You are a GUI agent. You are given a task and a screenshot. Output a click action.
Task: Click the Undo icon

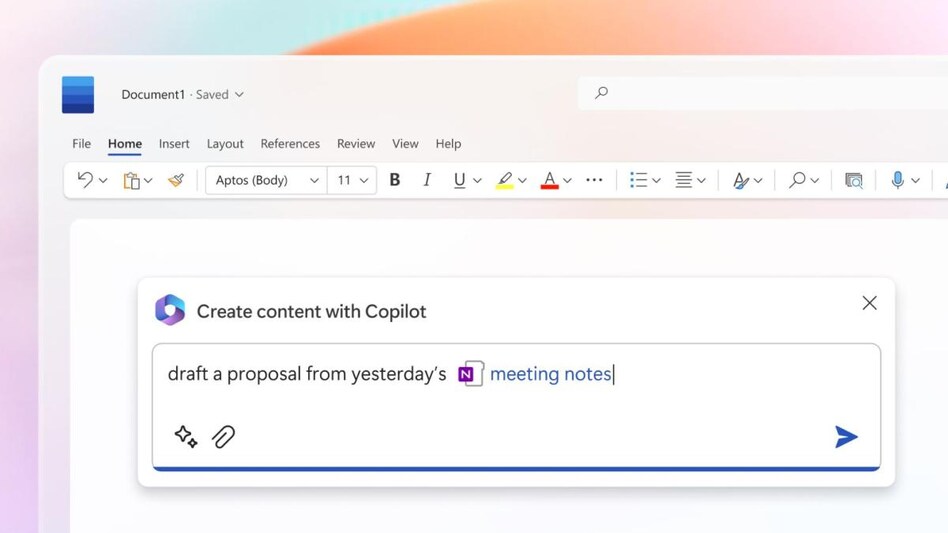(x=85, y=179)
